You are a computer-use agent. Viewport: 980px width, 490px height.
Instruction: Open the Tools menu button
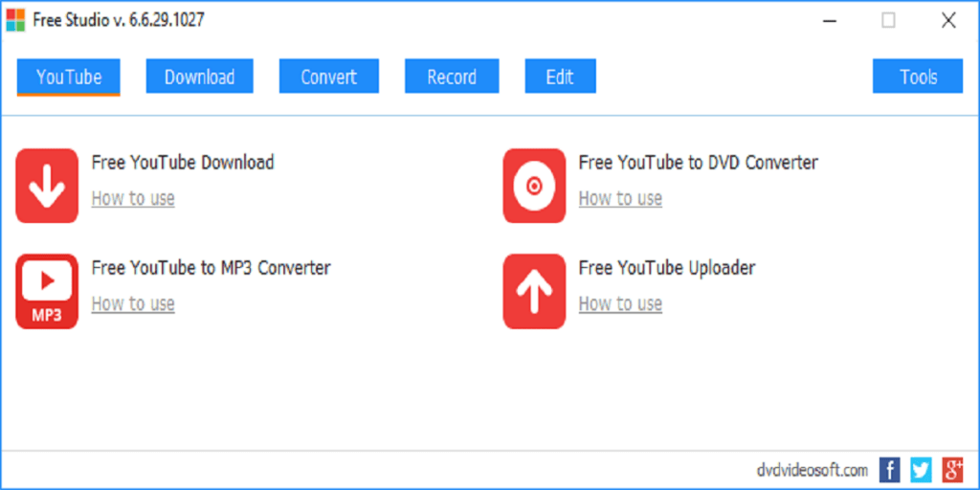click(917, 78)
